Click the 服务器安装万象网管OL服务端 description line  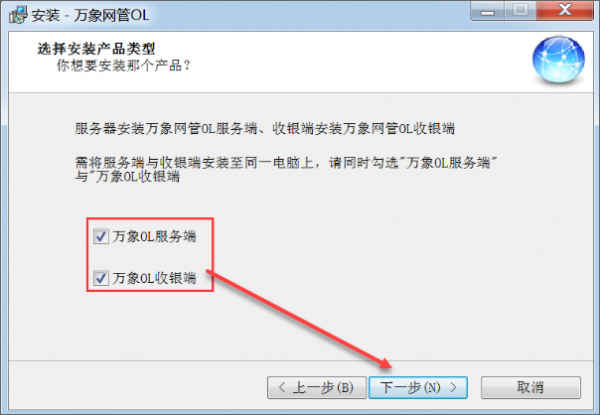(265, 128)
